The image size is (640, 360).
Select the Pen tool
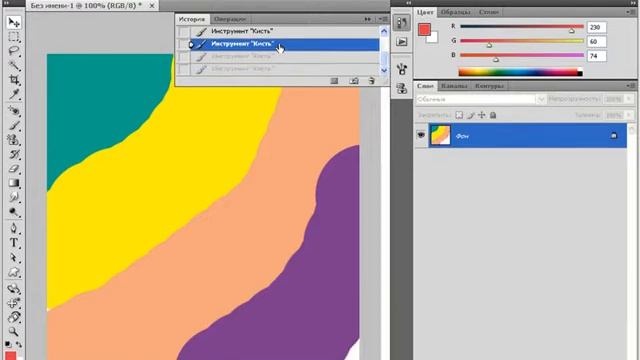13,228
